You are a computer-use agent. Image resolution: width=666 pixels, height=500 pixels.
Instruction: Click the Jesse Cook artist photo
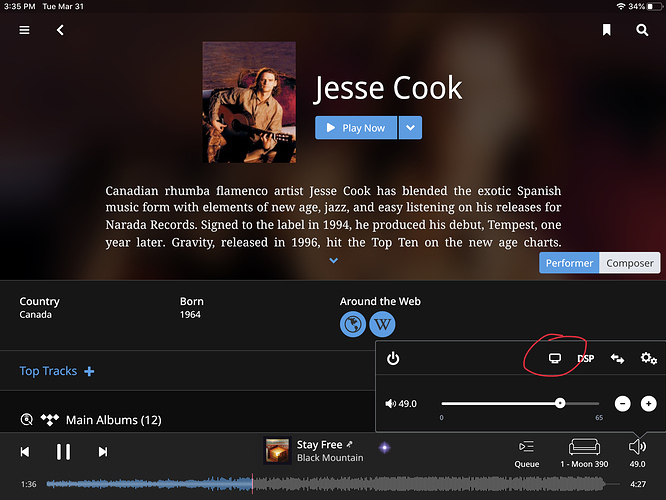coord(249,102)
